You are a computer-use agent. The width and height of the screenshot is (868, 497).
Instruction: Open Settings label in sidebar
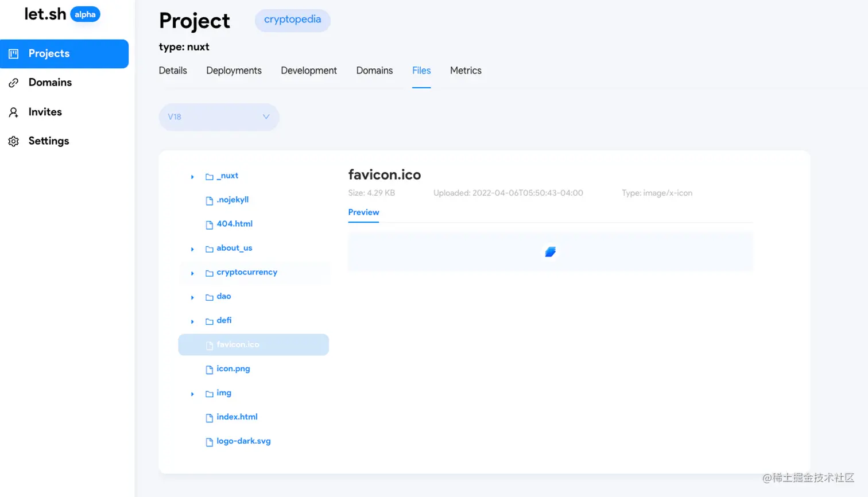click(49, 141)
